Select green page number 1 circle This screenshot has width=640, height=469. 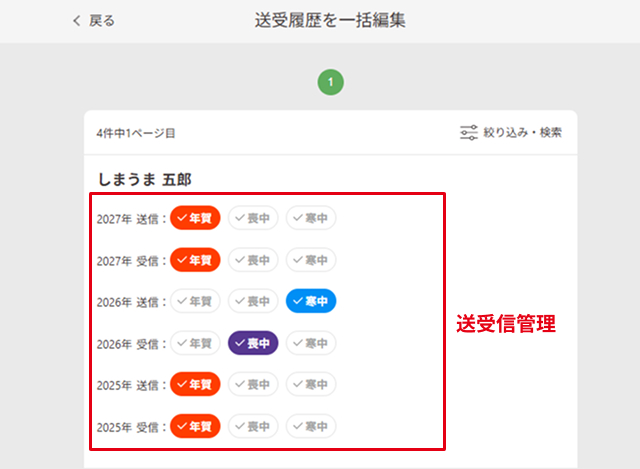[x=331, y=82]
